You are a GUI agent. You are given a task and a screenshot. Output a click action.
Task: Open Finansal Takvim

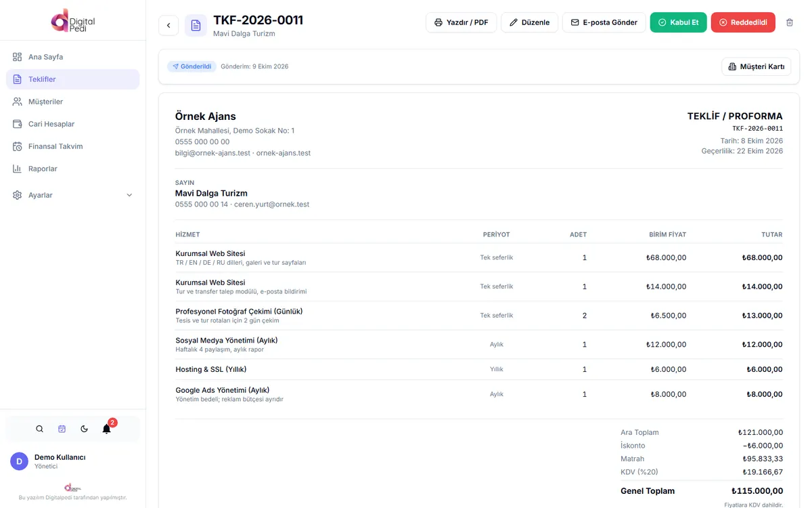pyautogui.click(x=73, y=146)
